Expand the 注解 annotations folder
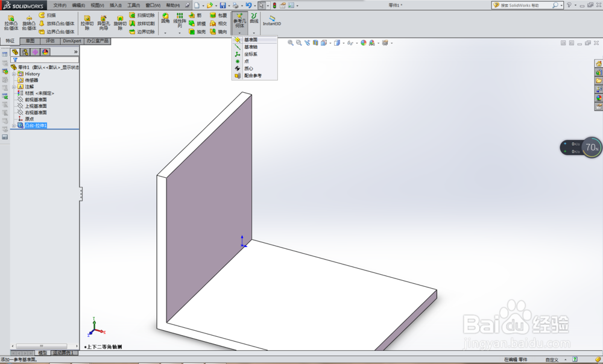The height and width of the screenshot is (364, 603). (x=14, y=87)
